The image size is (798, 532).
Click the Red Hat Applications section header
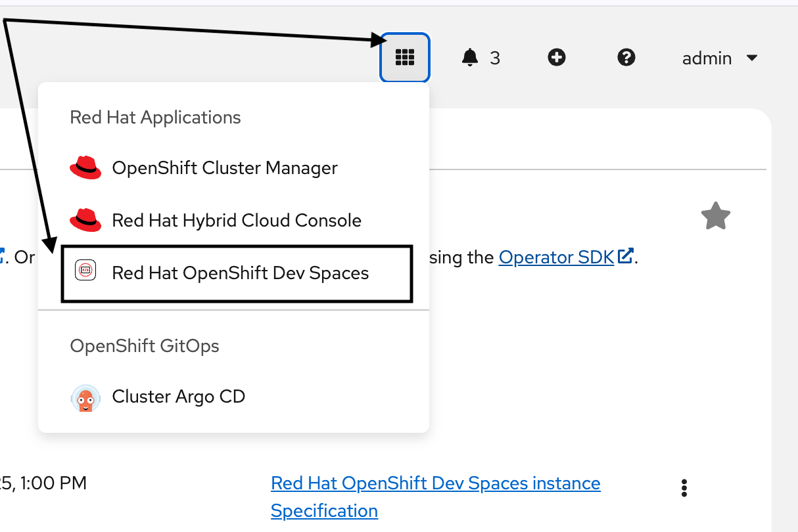tap(155, 117)
